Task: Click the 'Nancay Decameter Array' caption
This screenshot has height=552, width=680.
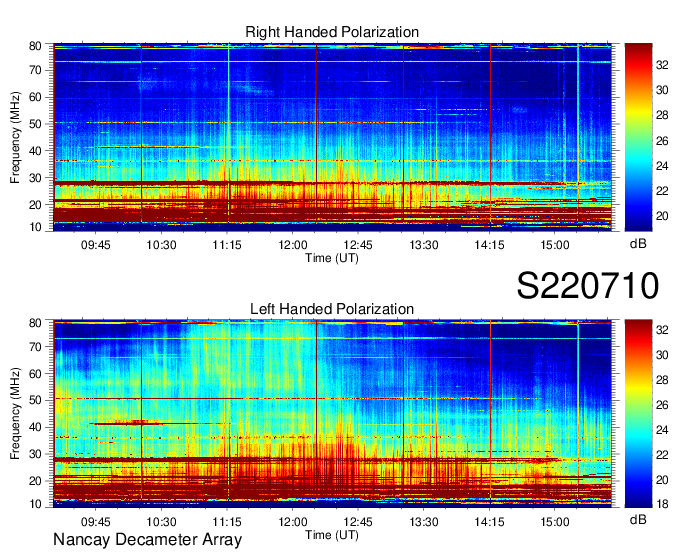Action: coord(147,540)
